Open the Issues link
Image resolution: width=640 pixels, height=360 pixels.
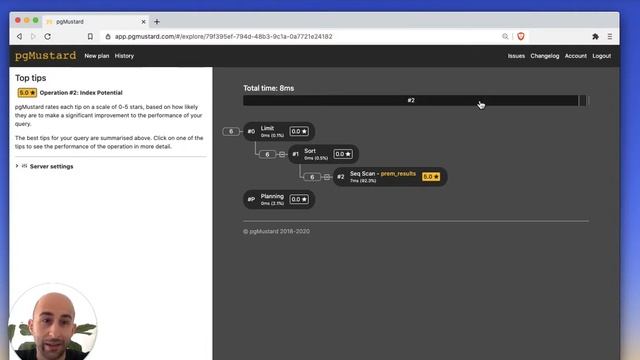516,56
